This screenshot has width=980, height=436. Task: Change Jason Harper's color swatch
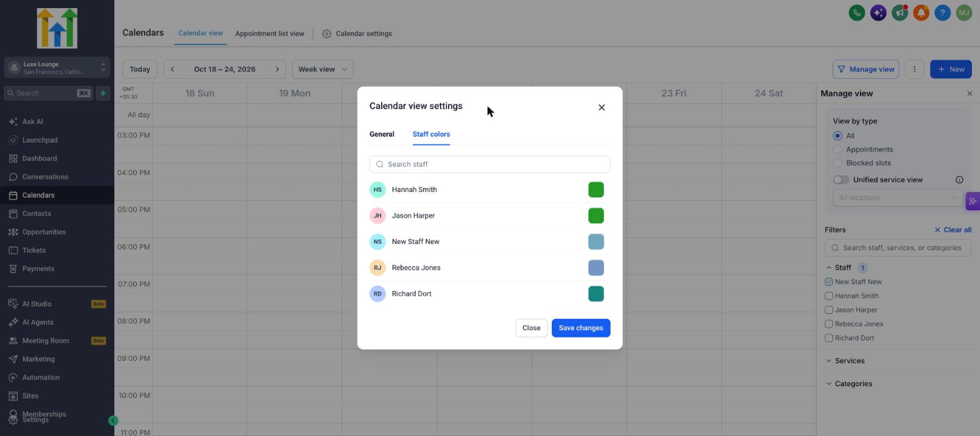click(x=596, y=216)
